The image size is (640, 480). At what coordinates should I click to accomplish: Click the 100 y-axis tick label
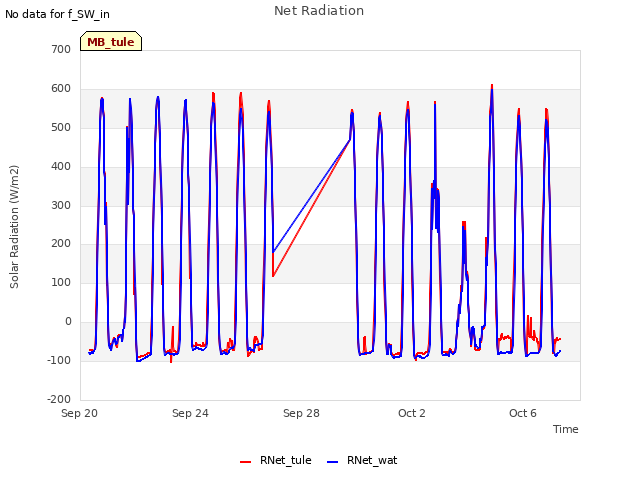coord(61,282)
